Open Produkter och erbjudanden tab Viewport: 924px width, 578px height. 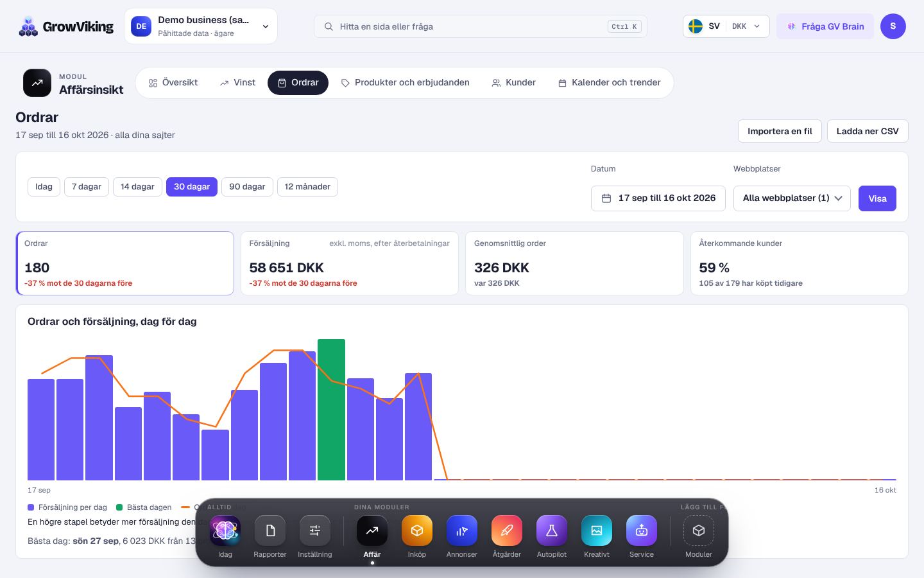[405, 83]
